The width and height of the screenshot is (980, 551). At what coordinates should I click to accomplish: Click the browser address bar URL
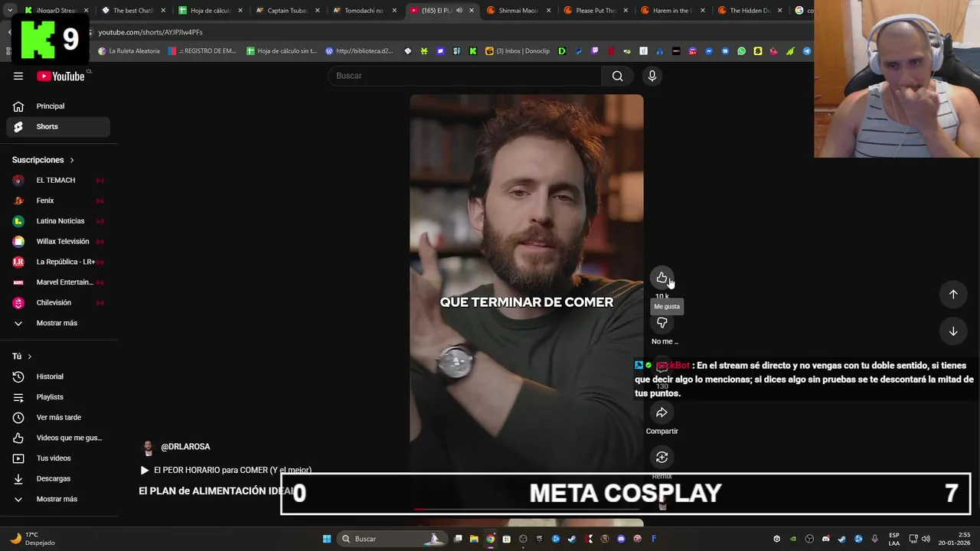click(150, 32)
